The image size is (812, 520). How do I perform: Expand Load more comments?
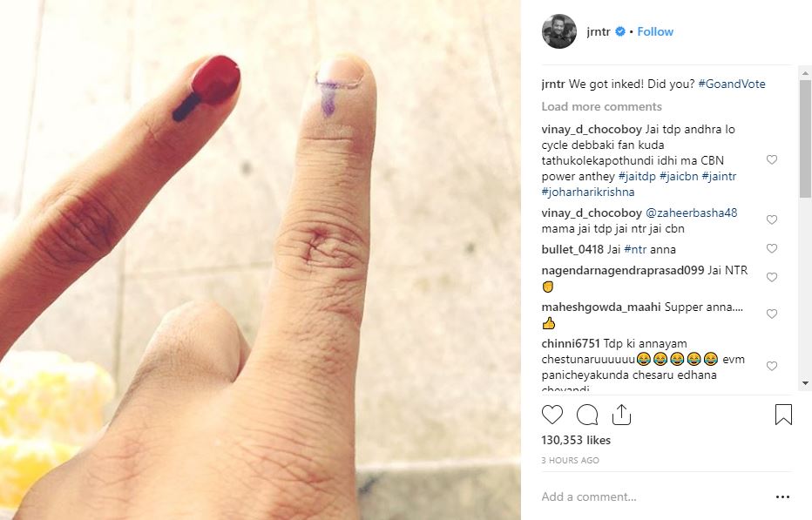click(x=602, y=106)
